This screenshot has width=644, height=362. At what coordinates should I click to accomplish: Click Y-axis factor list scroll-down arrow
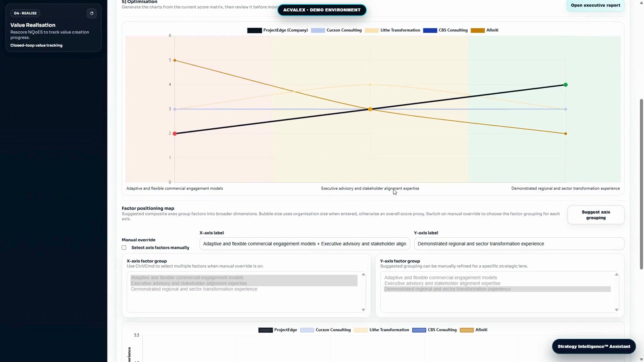click(x=616, y=310)
